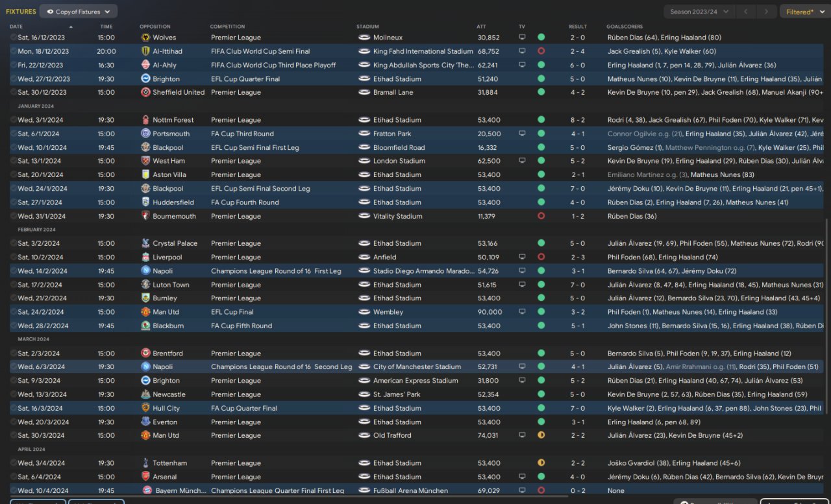Click the red loss indicator in the Bournemouth row

(541, 216)
